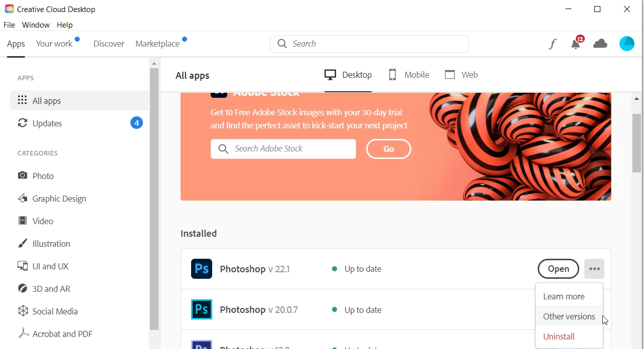Choose Uninstall from the context menu
This screenshot has width=644, height=349.
[569, 336]
